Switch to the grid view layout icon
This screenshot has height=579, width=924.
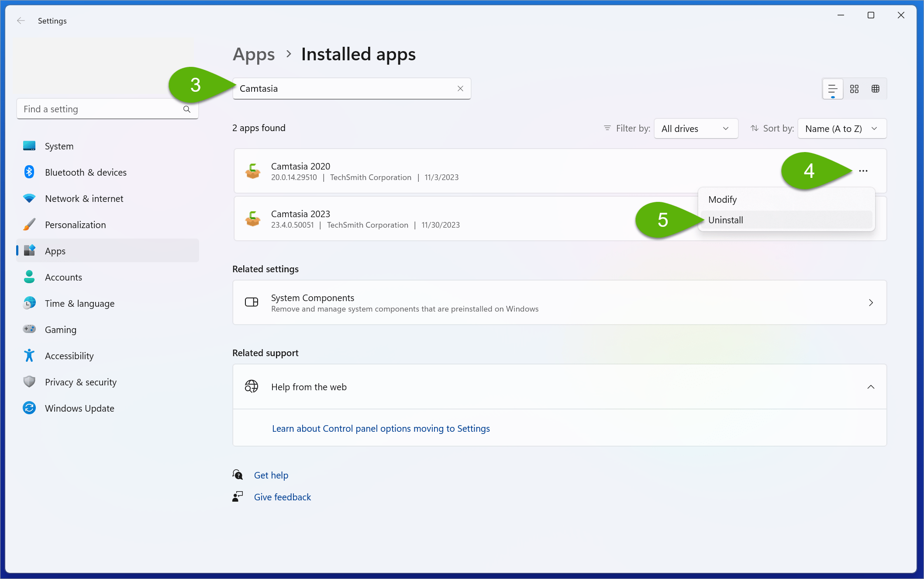[x=854, y=89]
